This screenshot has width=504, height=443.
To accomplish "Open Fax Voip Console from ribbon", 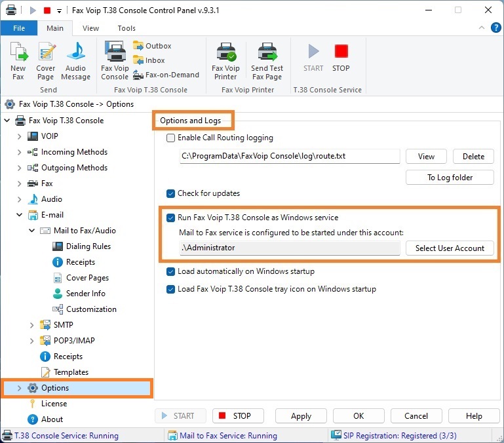I will (115, 61).
